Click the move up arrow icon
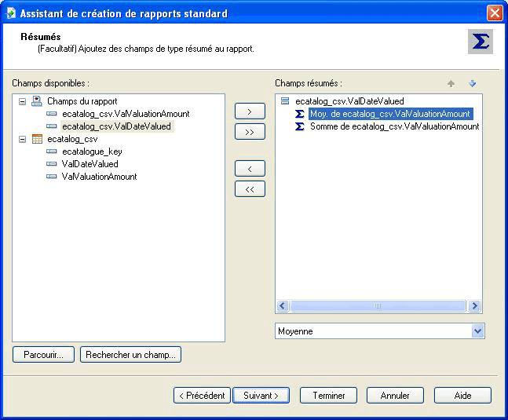 [x=451, y=83]
